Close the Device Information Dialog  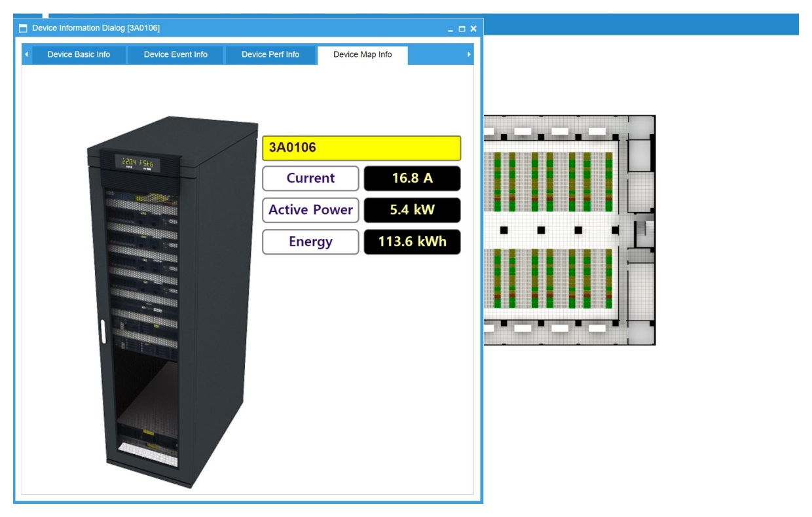coord(473,29)
